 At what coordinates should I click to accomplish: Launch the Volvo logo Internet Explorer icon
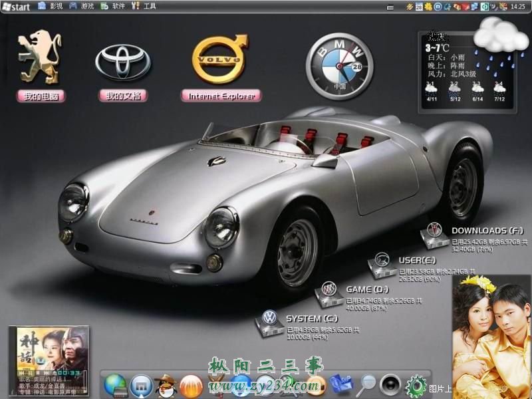(x=220, y=59)
